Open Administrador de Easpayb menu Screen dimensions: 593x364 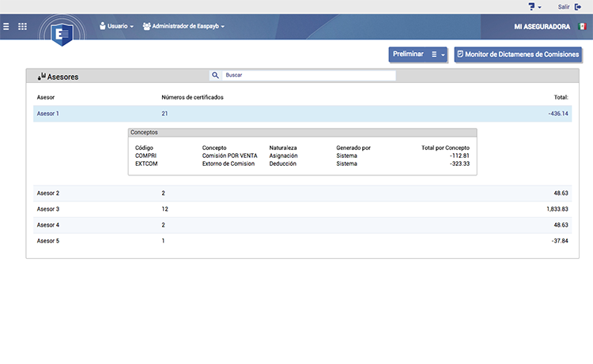[x=183, y=26]
